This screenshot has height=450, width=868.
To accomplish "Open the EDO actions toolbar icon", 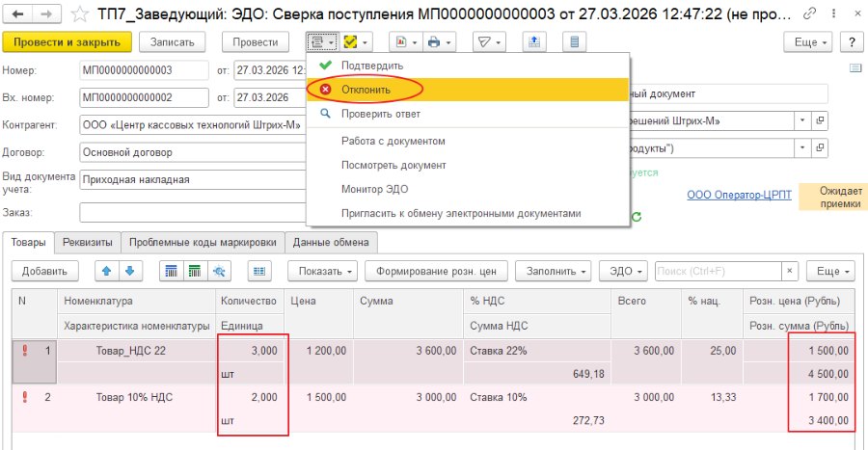I will coord(321,42).
